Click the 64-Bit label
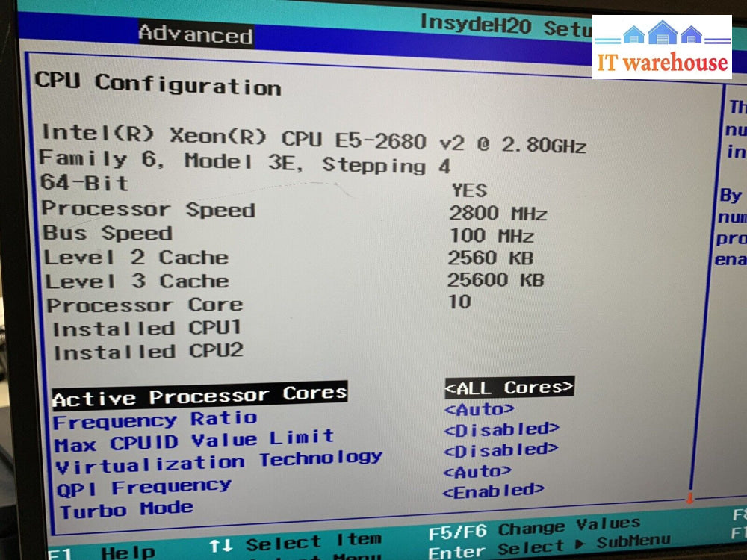Image resolution: width=747 pixels, height=560 pixels. pyautogui.click(x=85, y=183)
